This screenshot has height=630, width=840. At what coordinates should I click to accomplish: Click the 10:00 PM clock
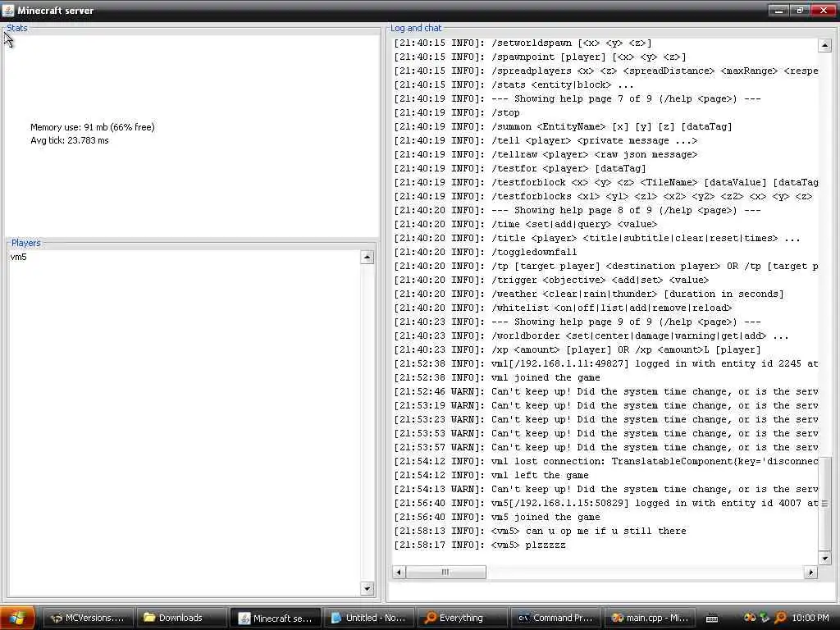click(x=810, y=618)
